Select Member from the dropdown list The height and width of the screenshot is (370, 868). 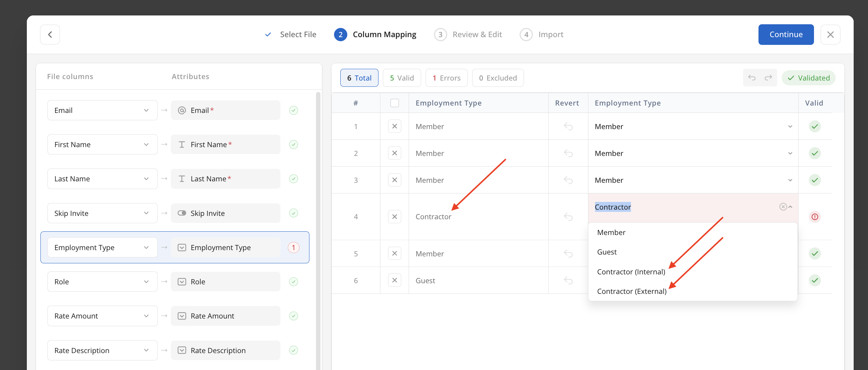click(x=693, y=232)
